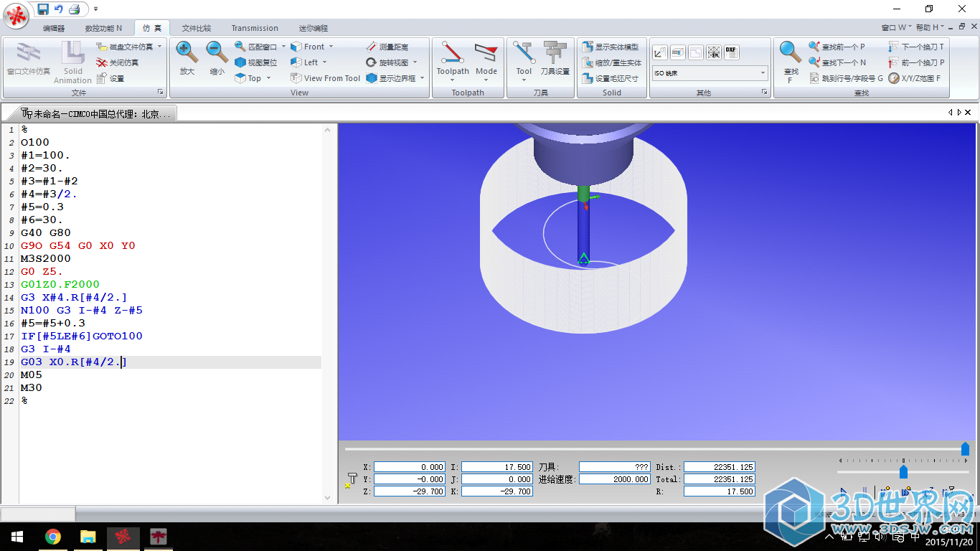This screenshot has height=551, width=980.
Task: Switch to 编辑器 ribbon tab
Action: pyautogui.click(x=54, y=29)
